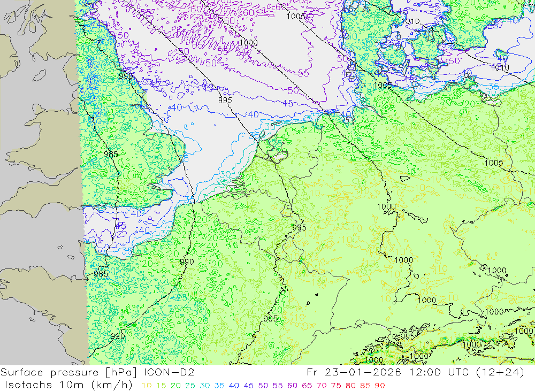Click the 'Isotachs 10m (km/h)' legend label
The image size is (535, 392).
(68, 385)
